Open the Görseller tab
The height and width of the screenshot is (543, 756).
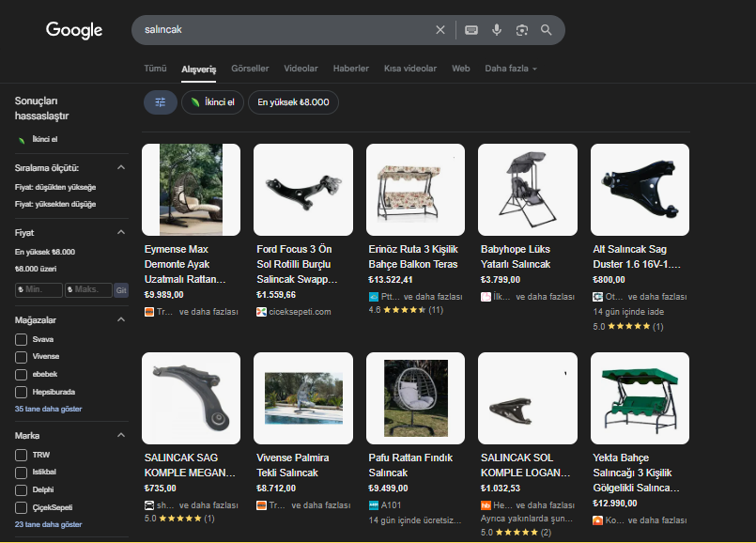[250, 69]
